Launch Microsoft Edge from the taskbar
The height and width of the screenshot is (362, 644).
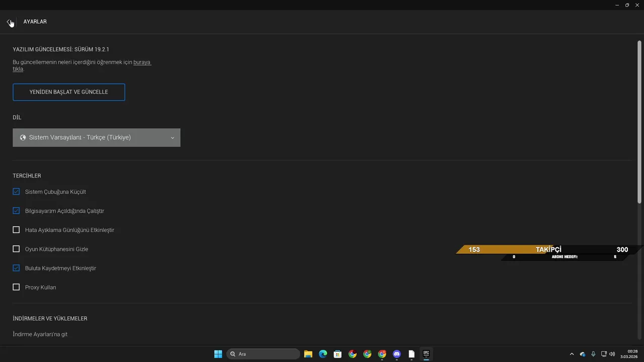pos(323,354)
